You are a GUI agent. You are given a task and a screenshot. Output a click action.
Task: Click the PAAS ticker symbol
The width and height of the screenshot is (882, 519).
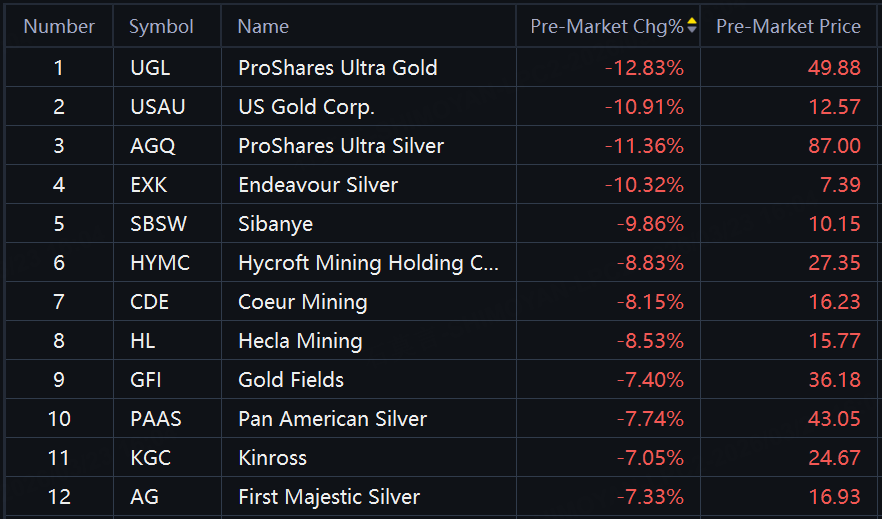tap(156, 419)
